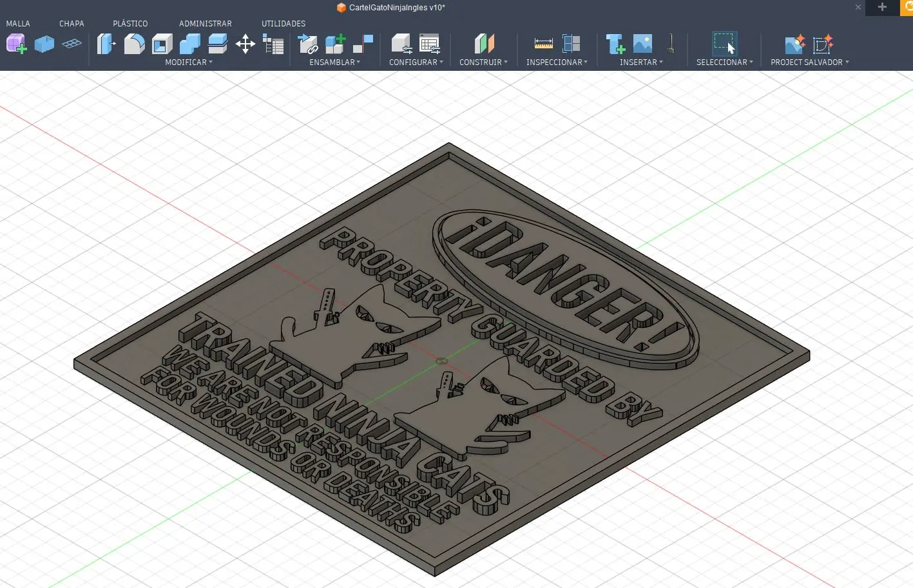The height and width of the screenshot is (588, 913).
Task: Click the New Component icon
Action: 335,44
